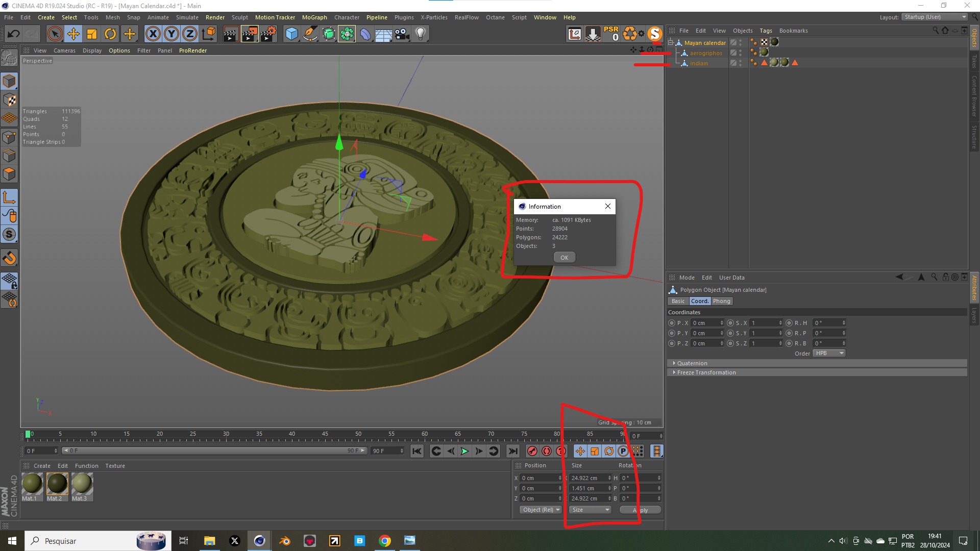Screen dimensions: 980x551
Task: Open Layout Startup (User) dropdown
Action: pyautogui.click(x=935, y=17)
